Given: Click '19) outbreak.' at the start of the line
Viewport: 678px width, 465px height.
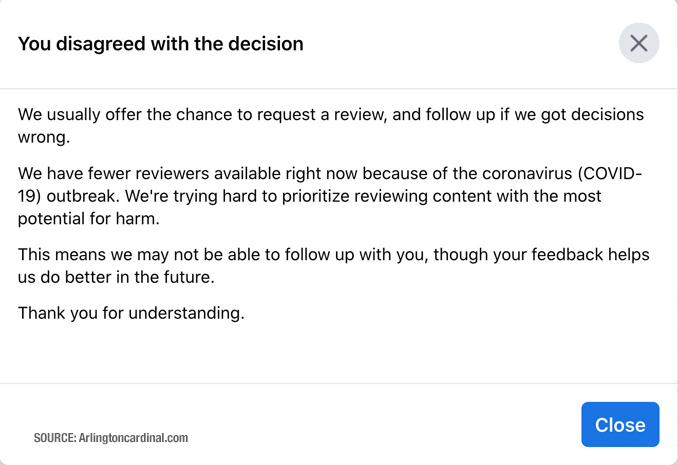Looking at the screenshot, I should point(68,196).
